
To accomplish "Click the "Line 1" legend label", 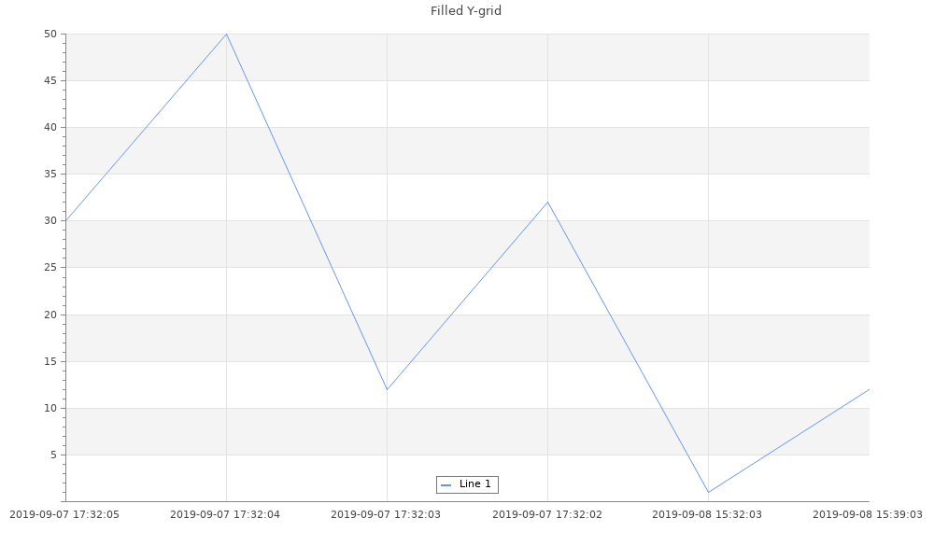I will click(x=474, y=484).
